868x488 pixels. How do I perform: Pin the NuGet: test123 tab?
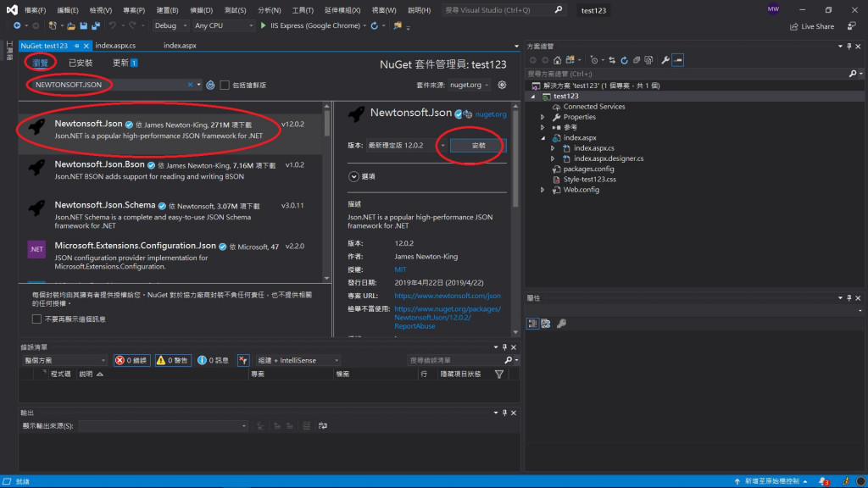[77, 46]
